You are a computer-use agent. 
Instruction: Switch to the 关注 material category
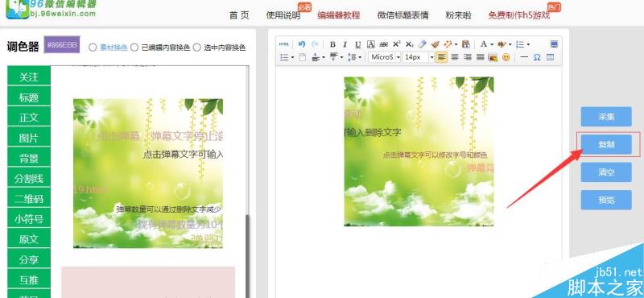click(29, 77)
